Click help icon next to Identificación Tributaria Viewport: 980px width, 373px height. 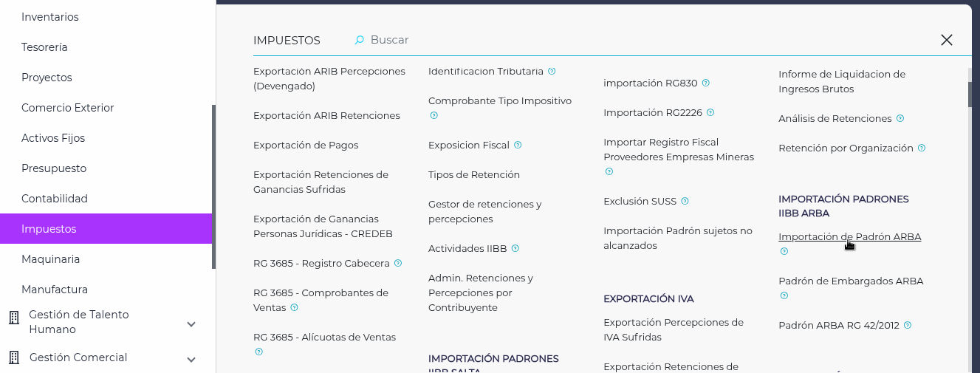pos(552,72)
